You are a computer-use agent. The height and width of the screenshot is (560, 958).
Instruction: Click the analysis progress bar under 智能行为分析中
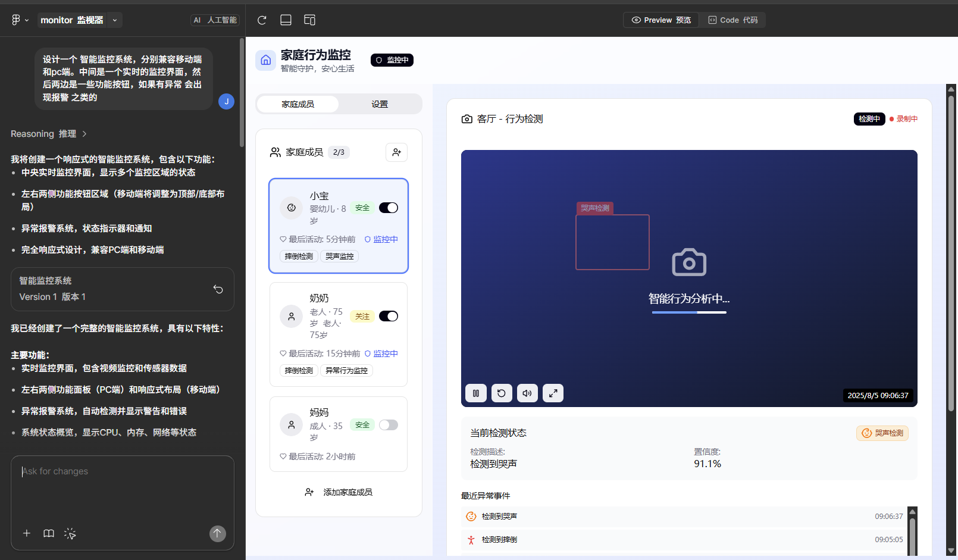coord(688,312)
